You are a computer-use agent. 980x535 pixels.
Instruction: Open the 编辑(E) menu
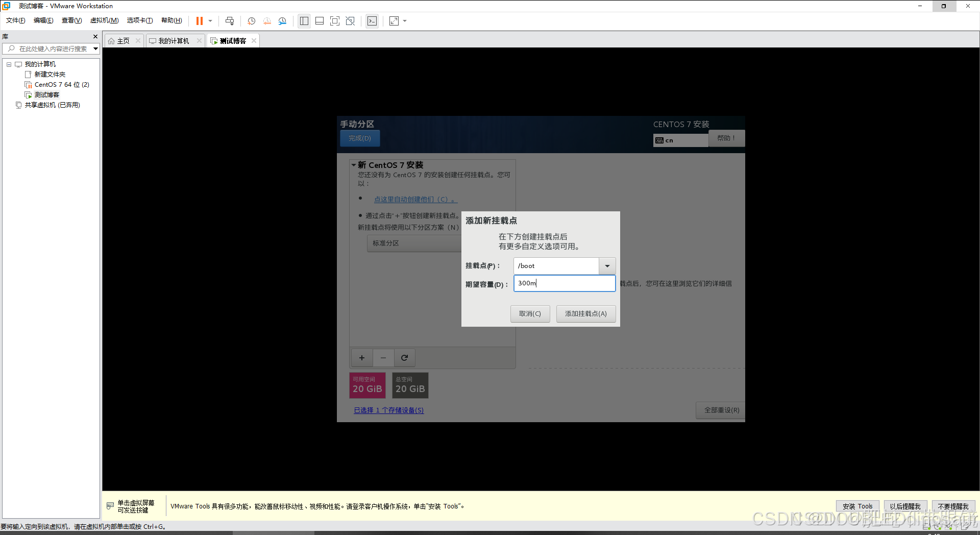(x=43, y=20)
